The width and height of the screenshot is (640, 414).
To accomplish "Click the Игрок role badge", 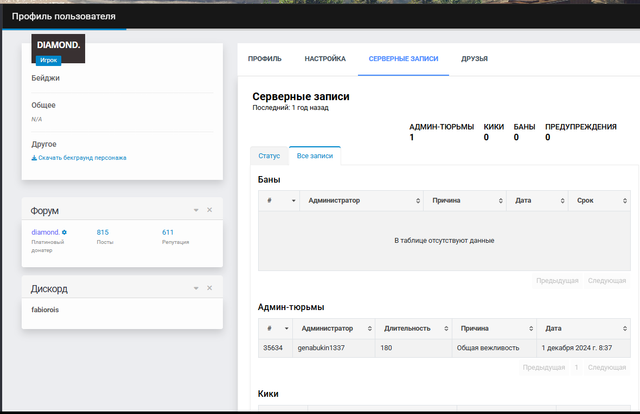I will point(49,60).
